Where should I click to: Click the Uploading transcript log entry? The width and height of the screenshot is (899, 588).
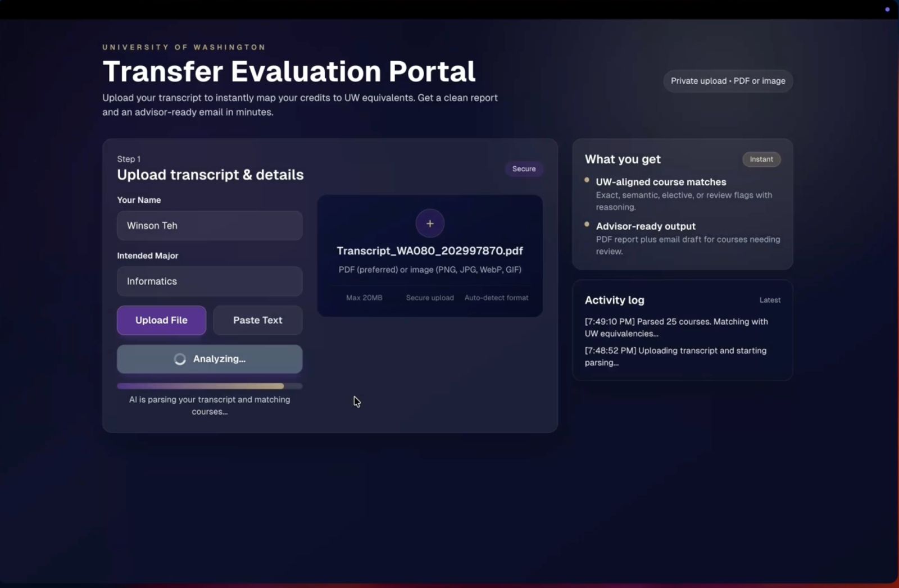[676, 357]
